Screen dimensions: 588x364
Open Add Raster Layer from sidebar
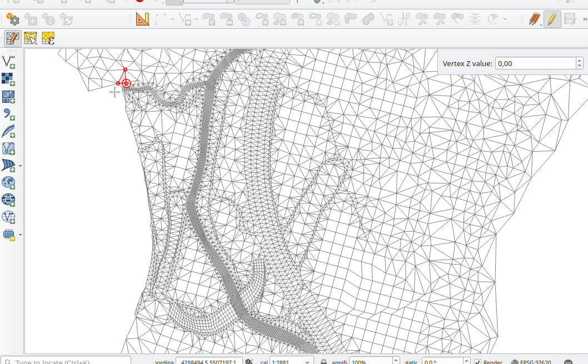[9, 79]
